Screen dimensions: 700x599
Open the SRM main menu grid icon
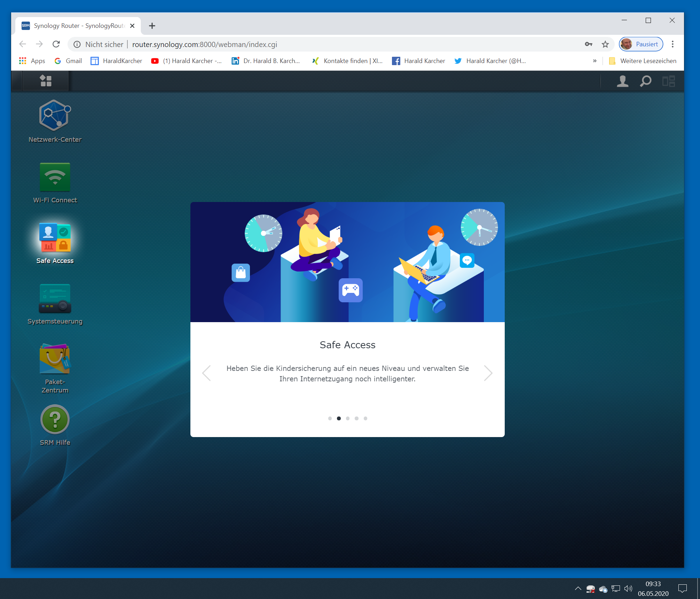[x=46, y=81]
